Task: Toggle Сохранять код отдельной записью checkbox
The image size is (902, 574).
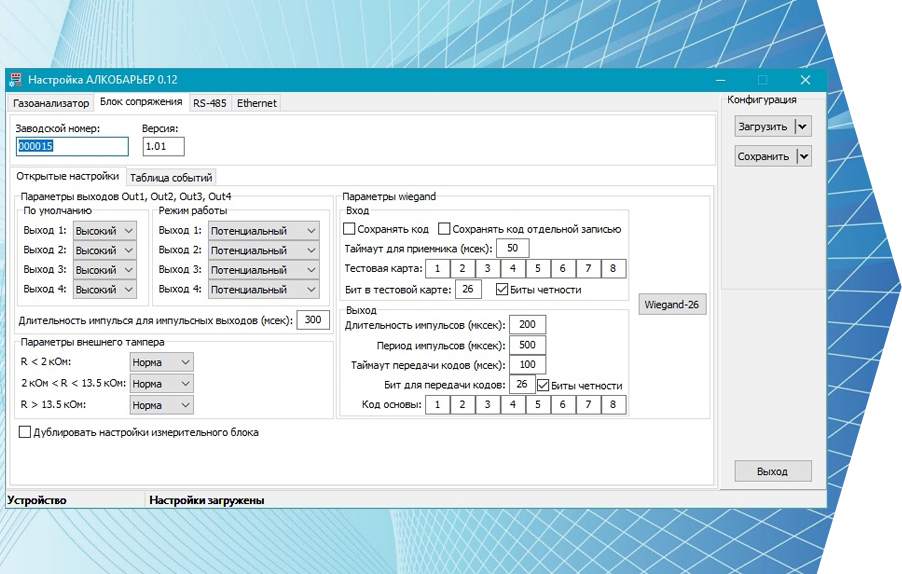Action: click(x=444, y=229)
